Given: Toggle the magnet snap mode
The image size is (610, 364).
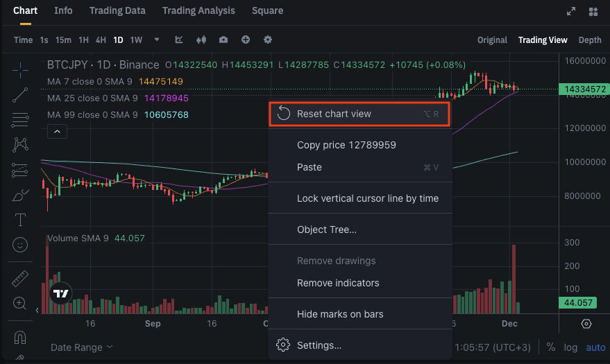Looking at the screenshot, I should point(20,337).
